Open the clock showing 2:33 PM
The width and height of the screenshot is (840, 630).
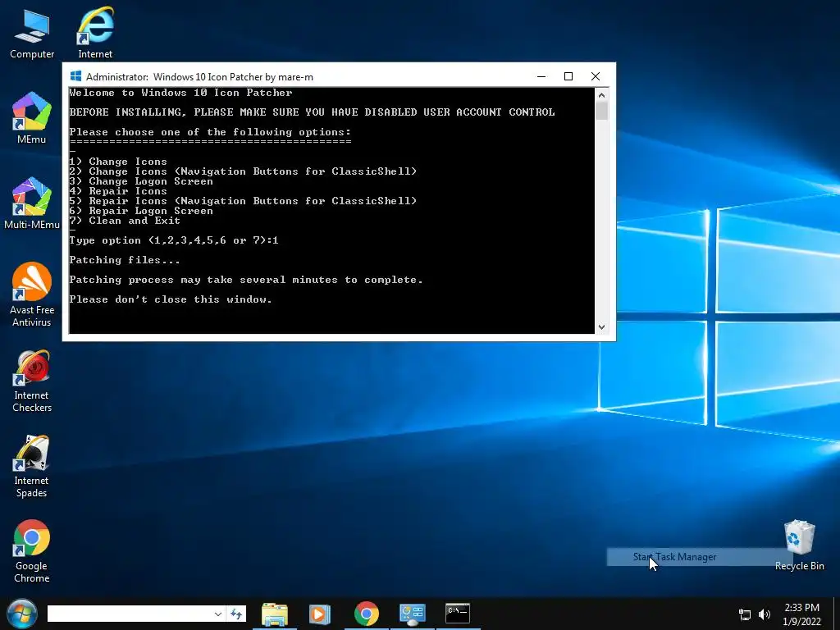pos(801,614)
